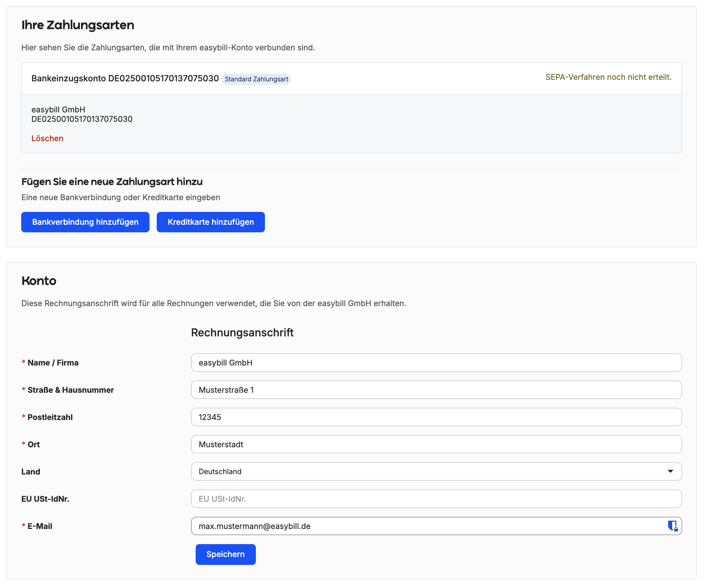Screen dimensions: 704x588
Task: Click into the Ort field
Action: 436,444
